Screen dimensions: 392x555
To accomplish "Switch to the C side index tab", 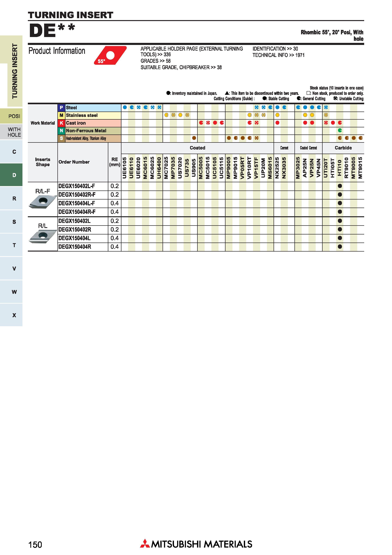I will tap(11, 152).
